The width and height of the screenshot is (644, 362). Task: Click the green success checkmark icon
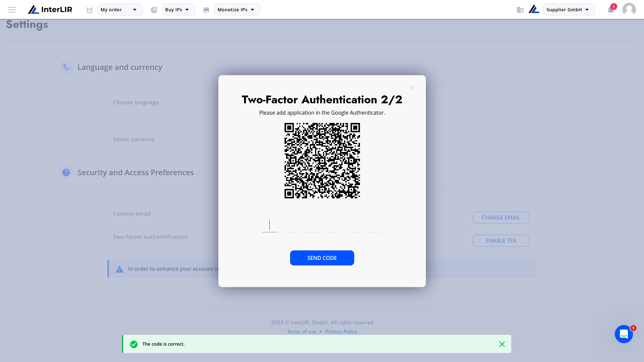tap(134, 344)
